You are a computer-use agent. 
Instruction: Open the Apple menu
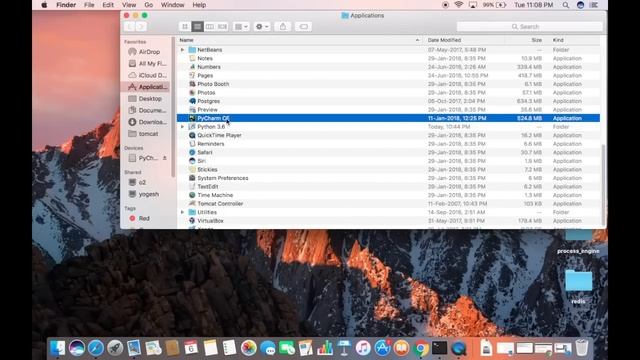pos(44,5)
